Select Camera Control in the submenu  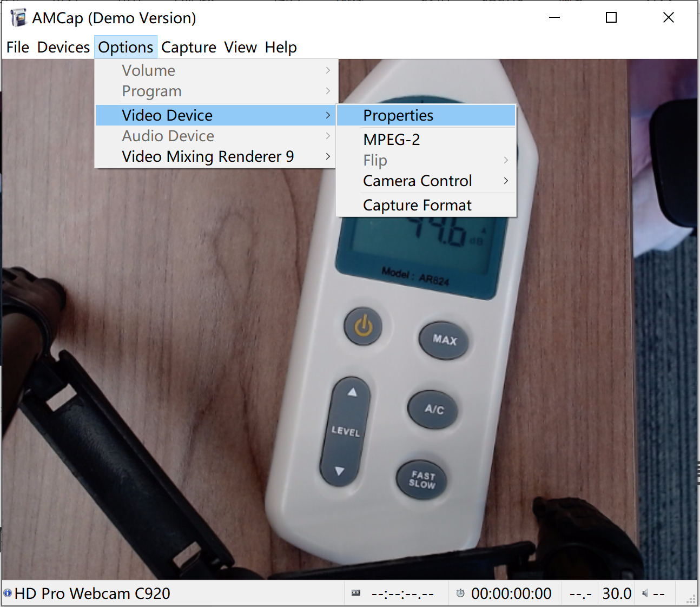(x=426, y=181)
